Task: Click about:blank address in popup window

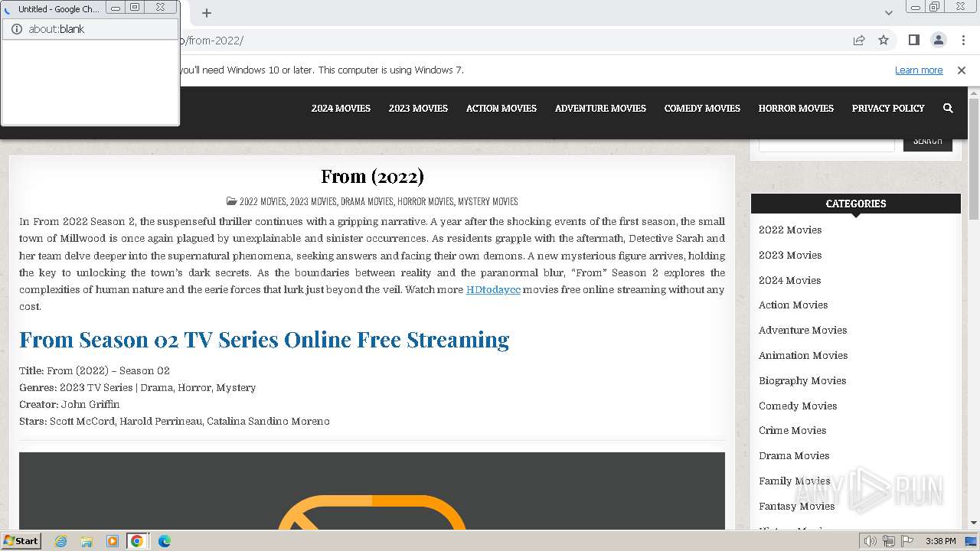Action: click(x=57, y=29)
